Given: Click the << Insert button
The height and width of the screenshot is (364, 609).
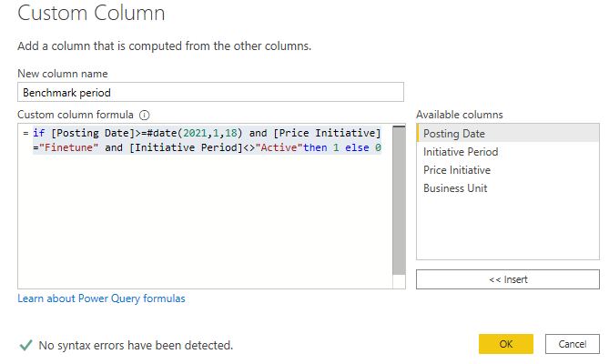Looking at the screenshot, I should [x=508, y=279].
